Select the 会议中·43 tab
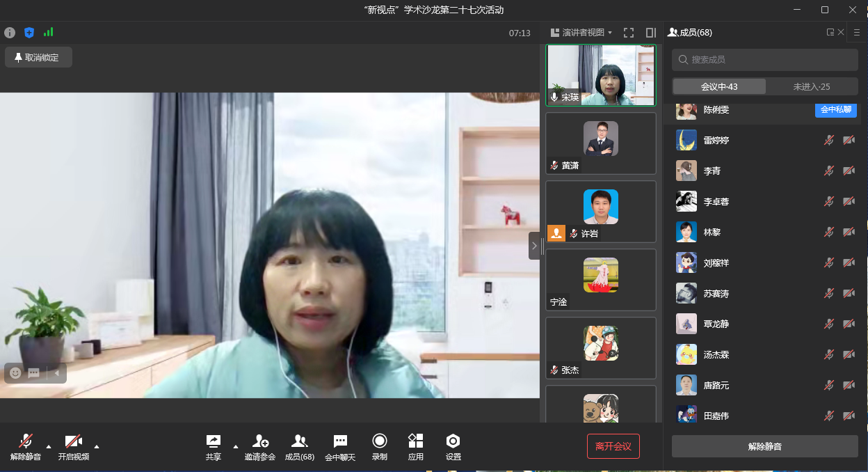The image size is (868, 472). (x=719, y=87)
